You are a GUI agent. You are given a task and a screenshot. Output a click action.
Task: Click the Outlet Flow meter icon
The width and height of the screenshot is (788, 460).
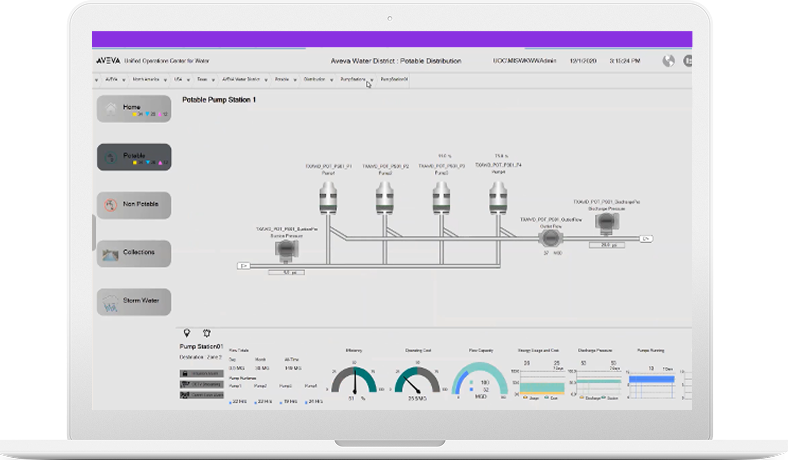[551, 238]
